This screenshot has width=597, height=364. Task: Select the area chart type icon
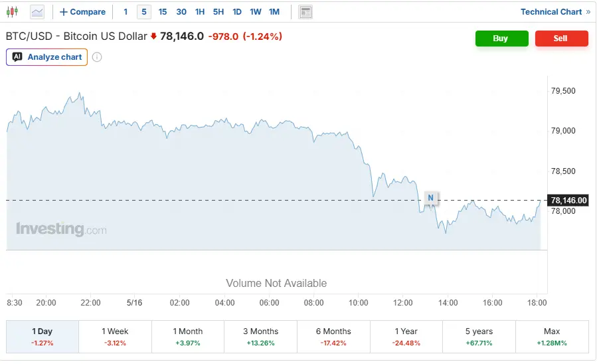pyautogui.click(x=37, y=12)
